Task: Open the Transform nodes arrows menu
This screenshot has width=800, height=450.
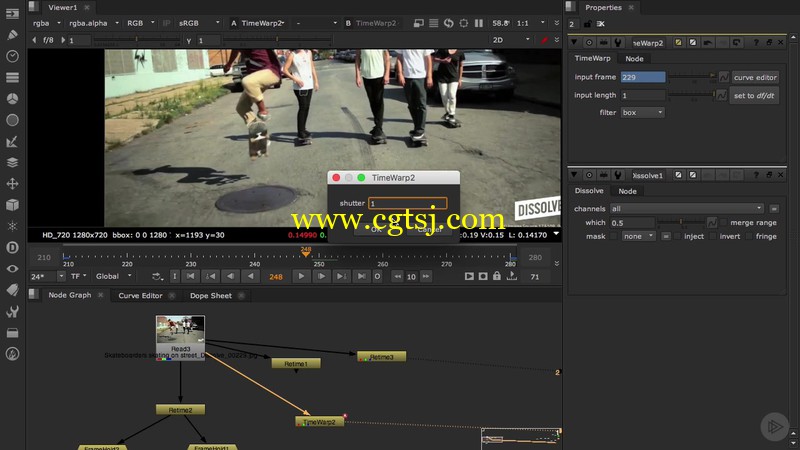Action: [x=12, y=184]
